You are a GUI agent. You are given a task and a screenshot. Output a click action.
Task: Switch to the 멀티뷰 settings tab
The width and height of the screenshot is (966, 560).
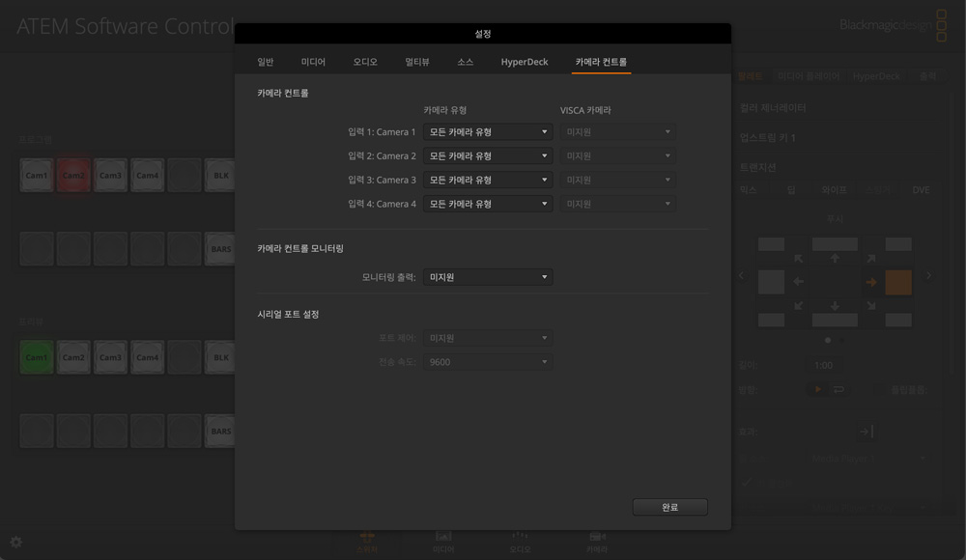[416, 62]
